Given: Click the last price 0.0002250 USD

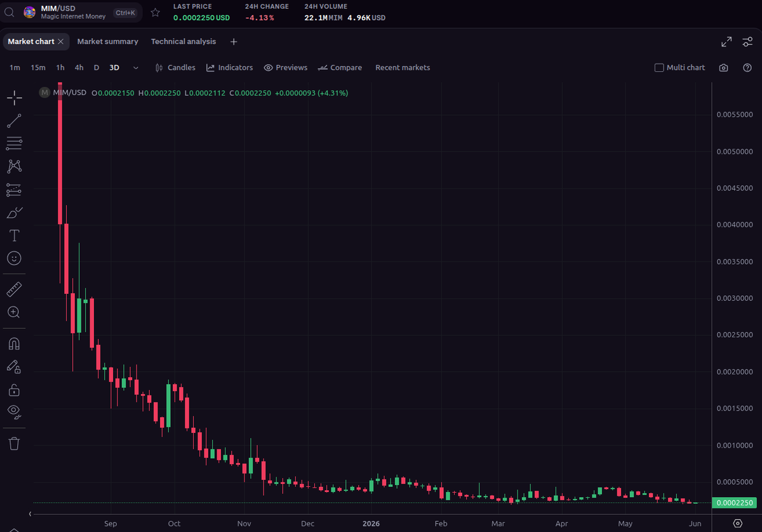Looking at the screenshot, I should [x=201, y=17].
